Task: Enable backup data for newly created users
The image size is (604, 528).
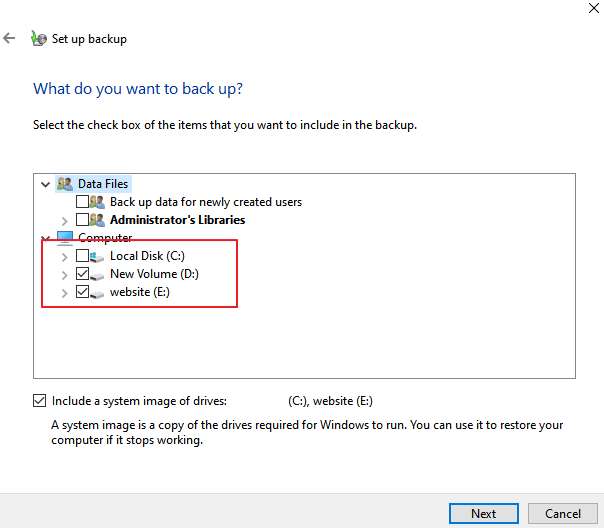Action: 82,202
